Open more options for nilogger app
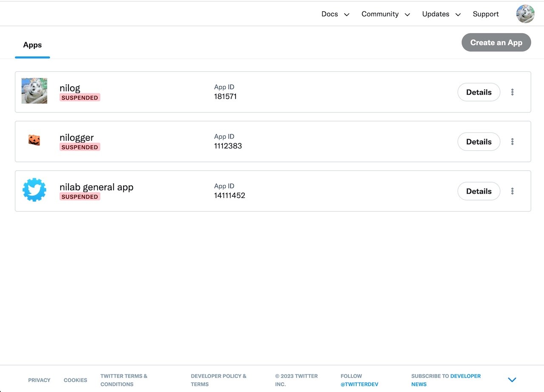 [513, 141]
